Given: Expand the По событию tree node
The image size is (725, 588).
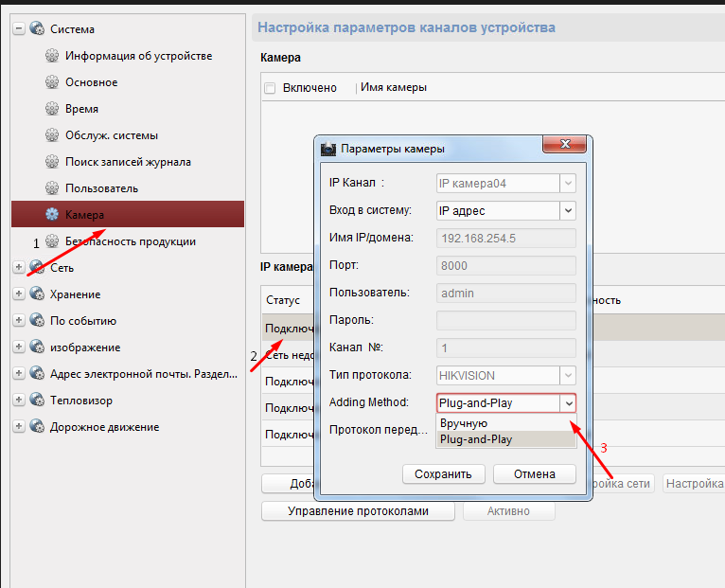Looking at the screenshot, I should click(x=19, y=321).
